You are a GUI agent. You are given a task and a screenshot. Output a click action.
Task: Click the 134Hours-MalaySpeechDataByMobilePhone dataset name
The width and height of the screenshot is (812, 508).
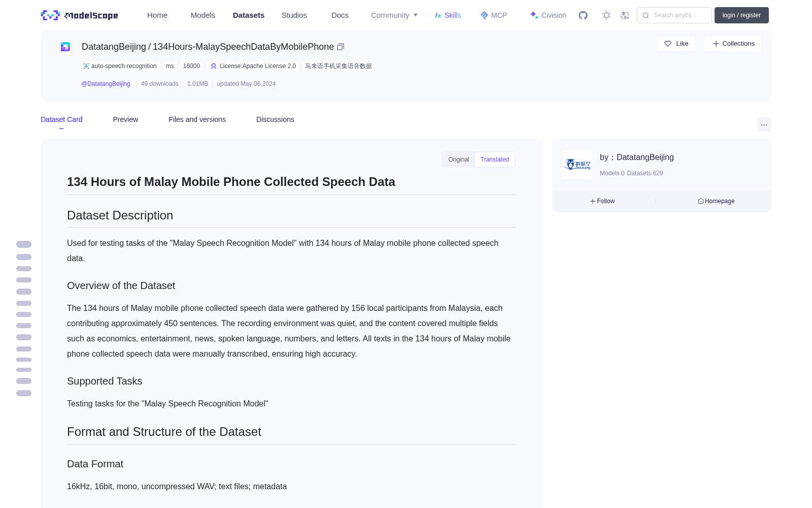243,47
